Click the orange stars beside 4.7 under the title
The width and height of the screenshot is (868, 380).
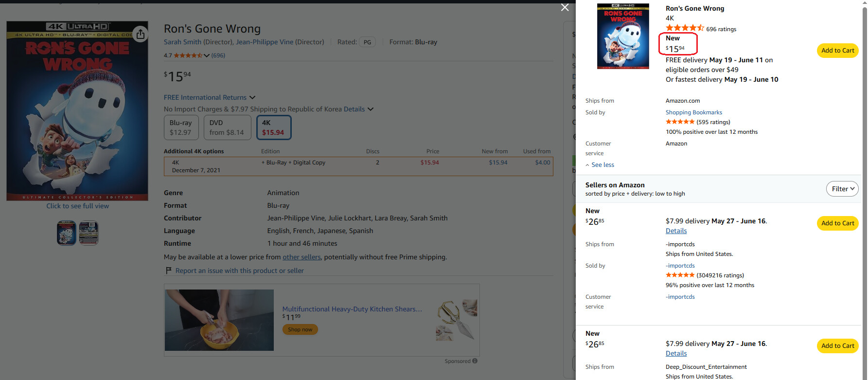coord(188,55)
